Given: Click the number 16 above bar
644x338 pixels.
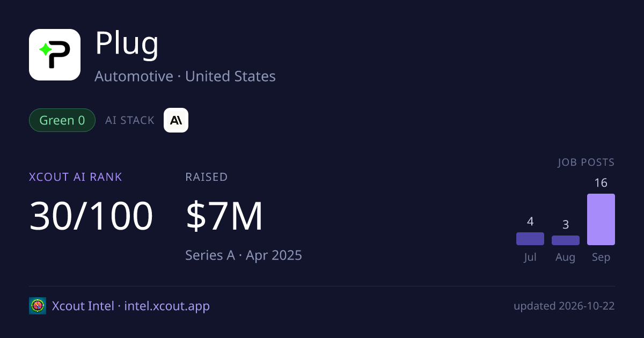Looking at the screenshot, I should (x=601, y=183).
